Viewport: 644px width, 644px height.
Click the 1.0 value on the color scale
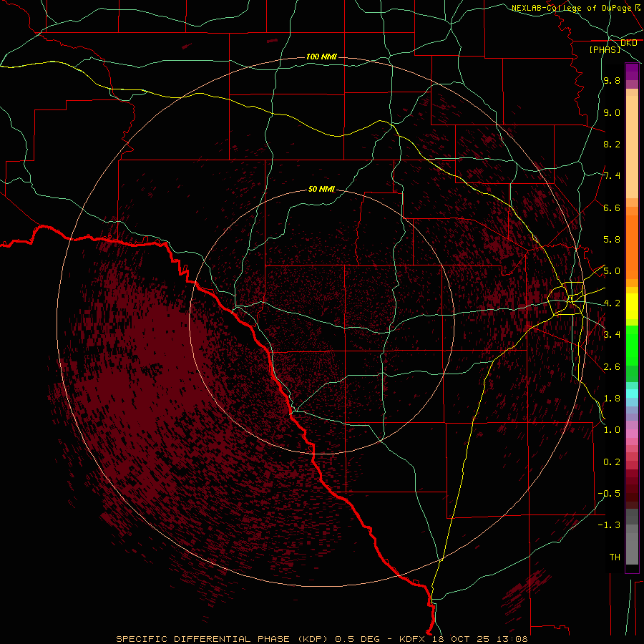(612, 430)
